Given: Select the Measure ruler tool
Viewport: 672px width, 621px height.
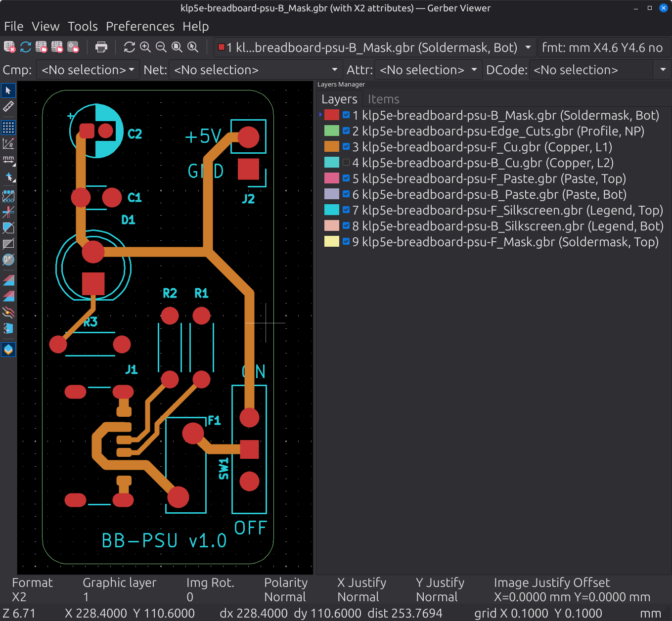Looking at the screenshot, I should click(8, 106).
